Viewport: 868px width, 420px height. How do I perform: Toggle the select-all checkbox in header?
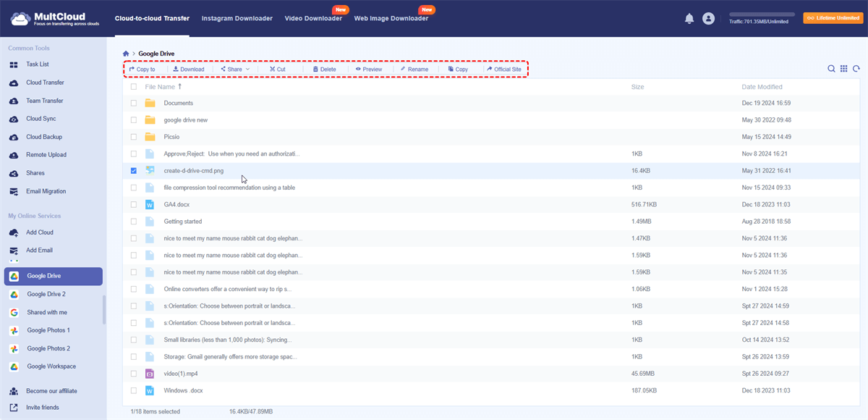[134, 87]
